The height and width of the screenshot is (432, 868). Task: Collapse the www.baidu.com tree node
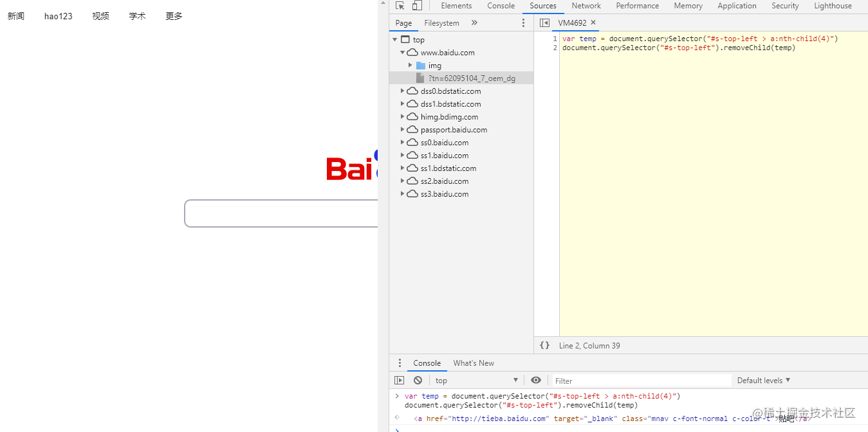coord(403,53)
